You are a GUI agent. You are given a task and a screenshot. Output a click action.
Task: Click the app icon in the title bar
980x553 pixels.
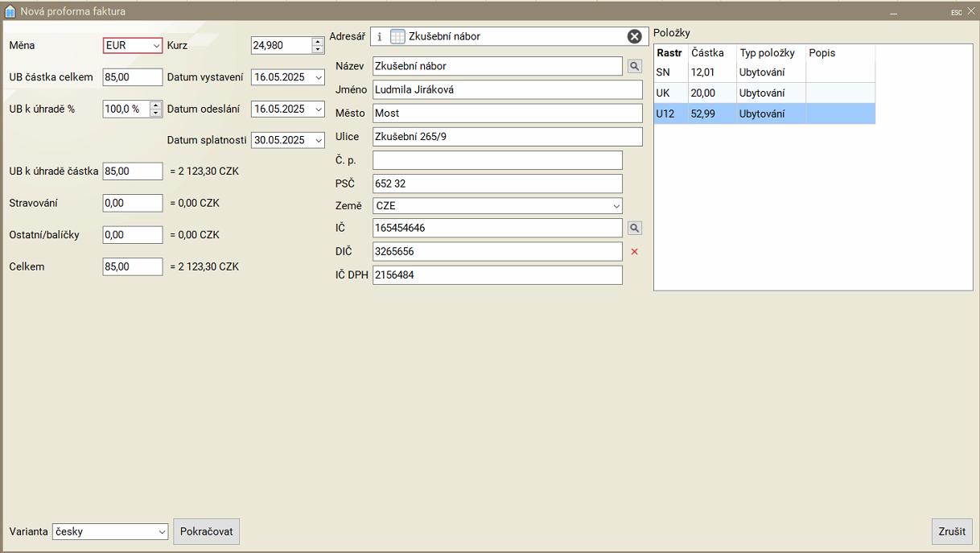click(10, 12)
